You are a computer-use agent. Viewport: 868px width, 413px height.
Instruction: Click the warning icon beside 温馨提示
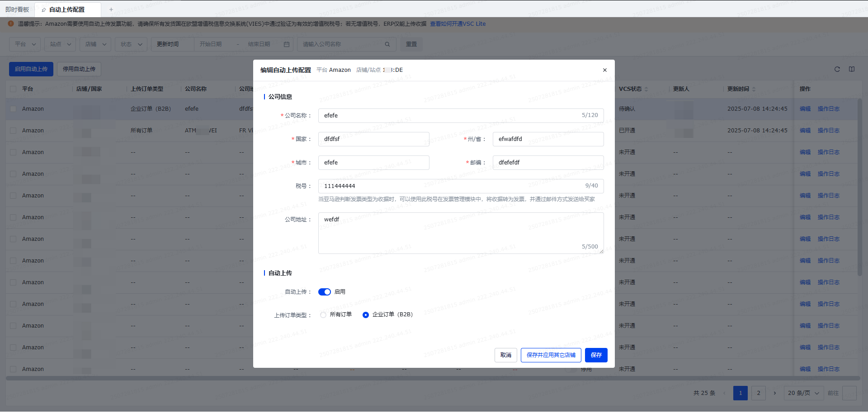tap(11, 23)
